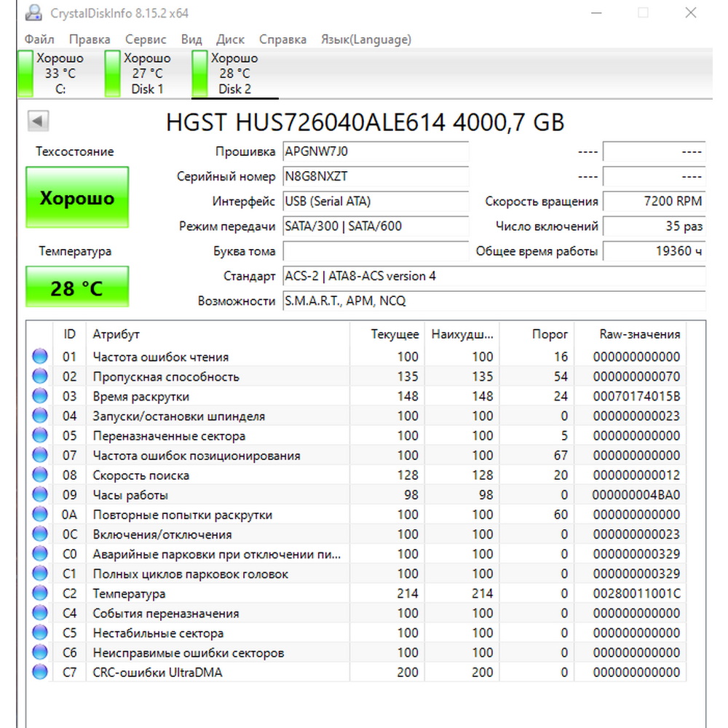Viewport: 728px width, 728px height.
Task: Open the Диск menu
Action: [x=230, y=39]
